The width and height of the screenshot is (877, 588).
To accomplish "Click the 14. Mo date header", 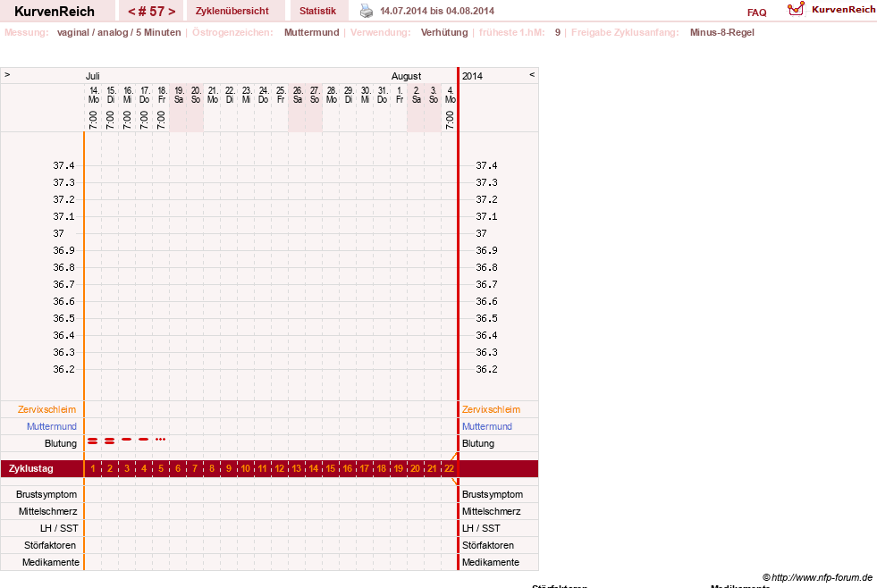I will (x=93, y=95).
